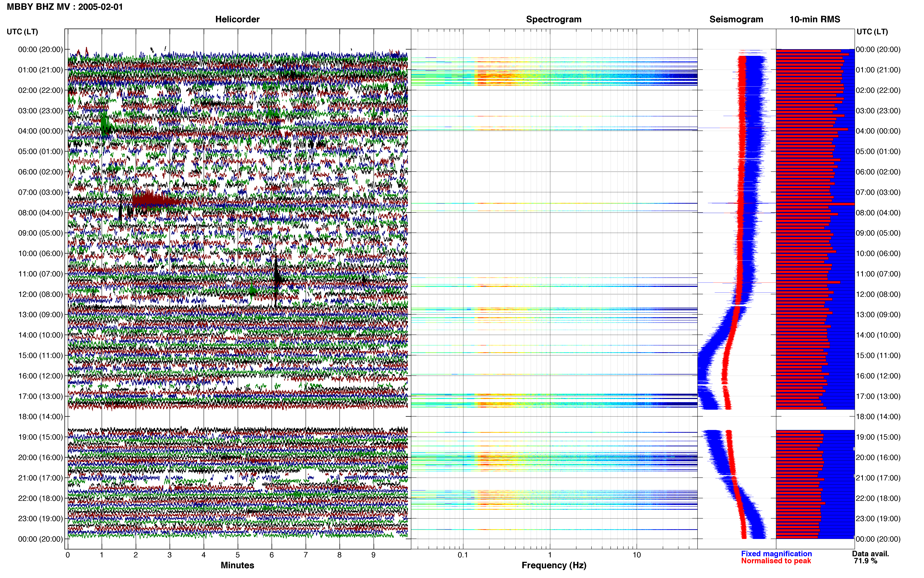Click left time label '01:00 (21:00)'
The width and height of the screenshot is (924, 578).
coord(41,70)
